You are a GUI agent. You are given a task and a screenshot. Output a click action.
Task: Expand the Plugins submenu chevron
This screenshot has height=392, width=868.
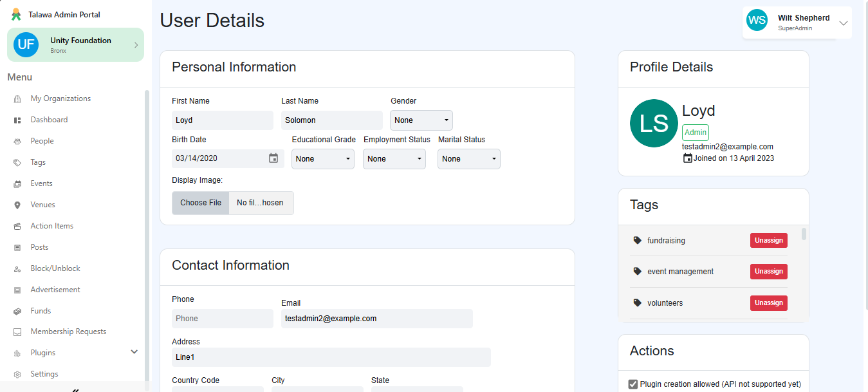[x=134, y=352]
